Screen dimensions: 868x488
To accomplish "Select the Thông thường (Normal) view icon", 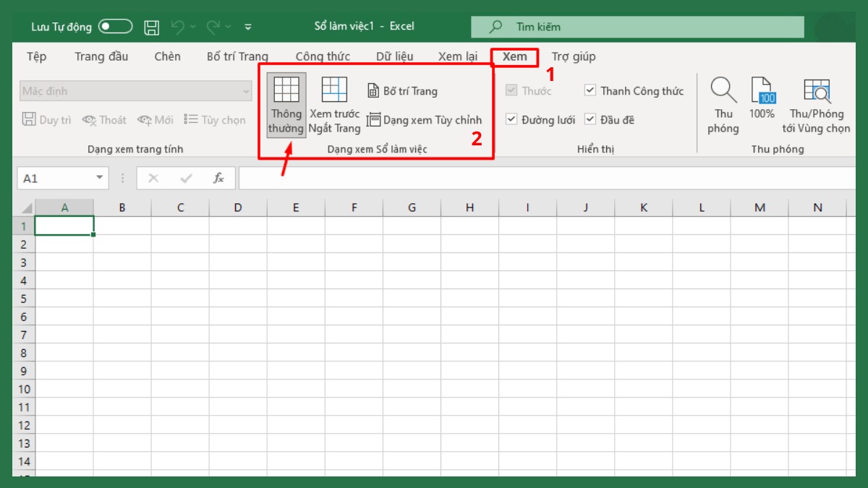I will (x=285, y=105).
